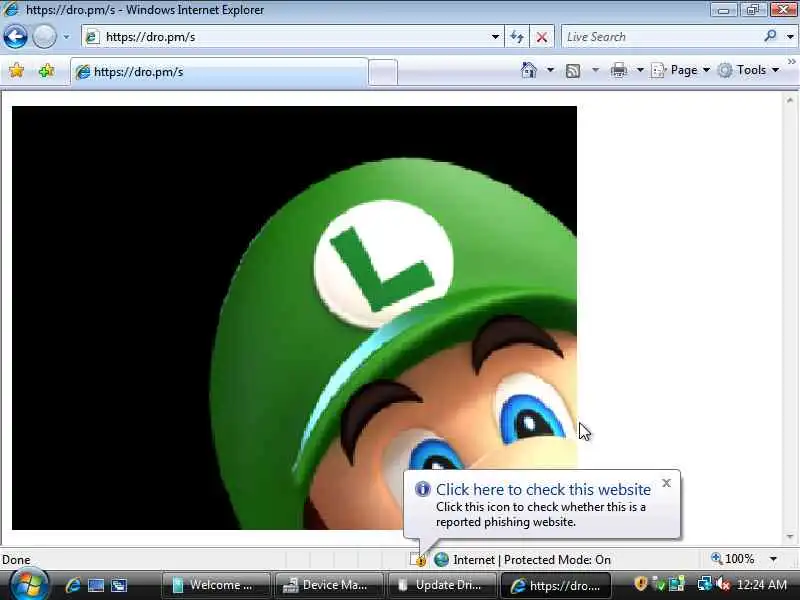Screen dimensions: 800x600
Task: Go to the Home page icon
Action: coord(529,70)
